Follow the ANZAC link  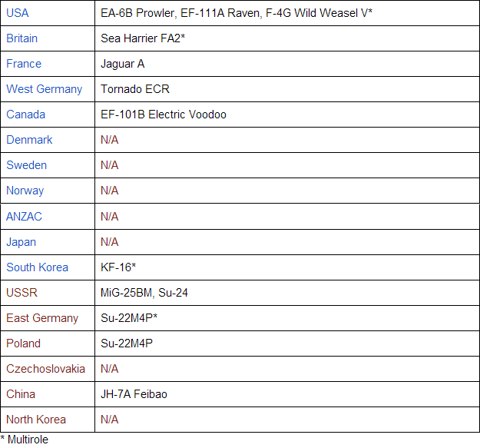pyautogui.click(x=24, y=217)
